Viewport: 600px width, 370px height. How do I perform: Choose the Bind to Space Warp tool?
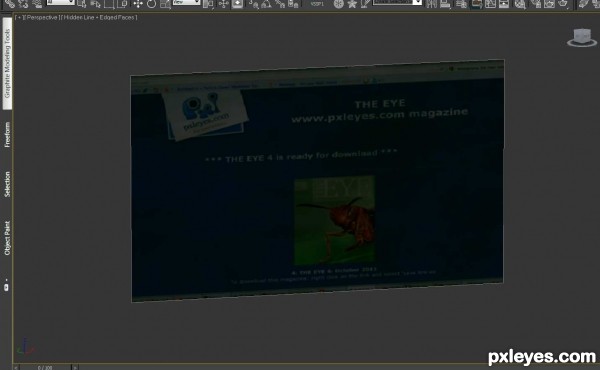pyautogui.click(x=37, y=4)
